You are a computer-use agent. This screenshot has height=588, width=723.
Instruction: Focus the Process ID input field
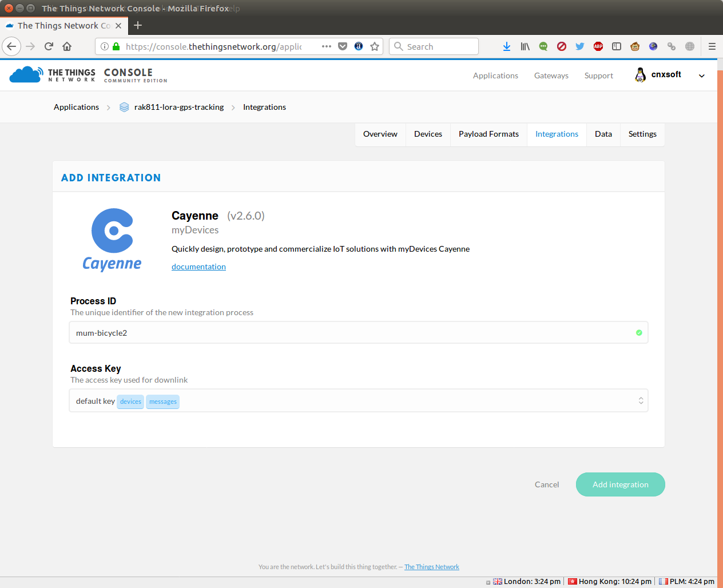pyautogui.click(x=359, y=332)
